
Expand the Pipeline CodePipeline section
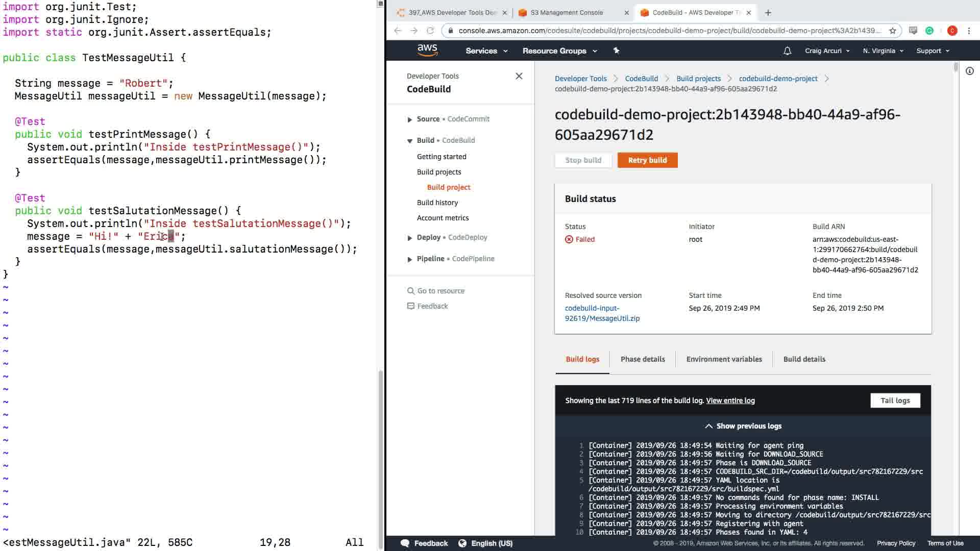click(409, 259)
